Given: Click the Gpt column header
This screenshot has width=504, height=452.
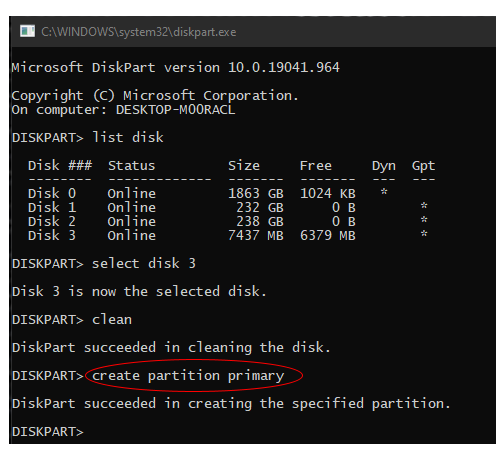Looking at the screenshot, I should 423,166.
